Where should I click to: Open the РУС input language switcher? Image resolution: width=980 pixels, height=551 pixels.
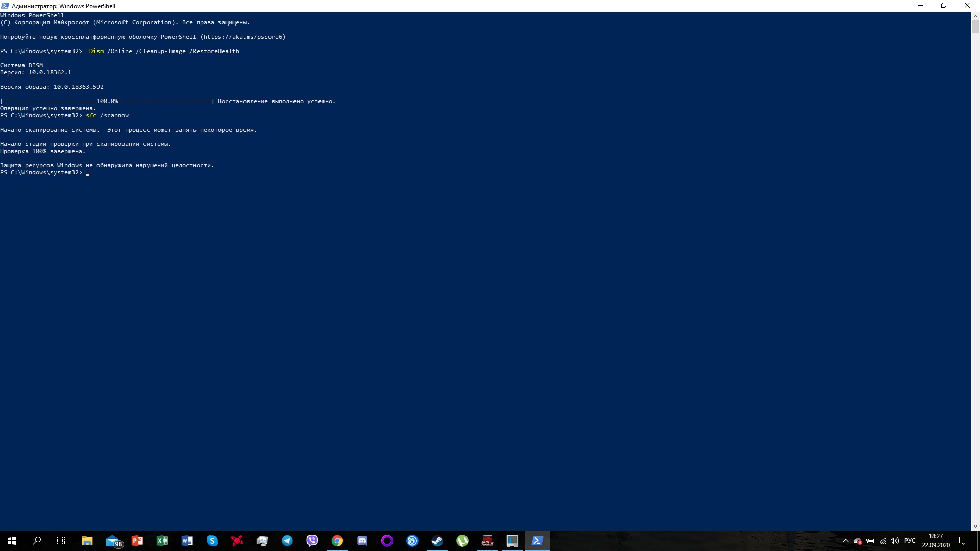910,541
